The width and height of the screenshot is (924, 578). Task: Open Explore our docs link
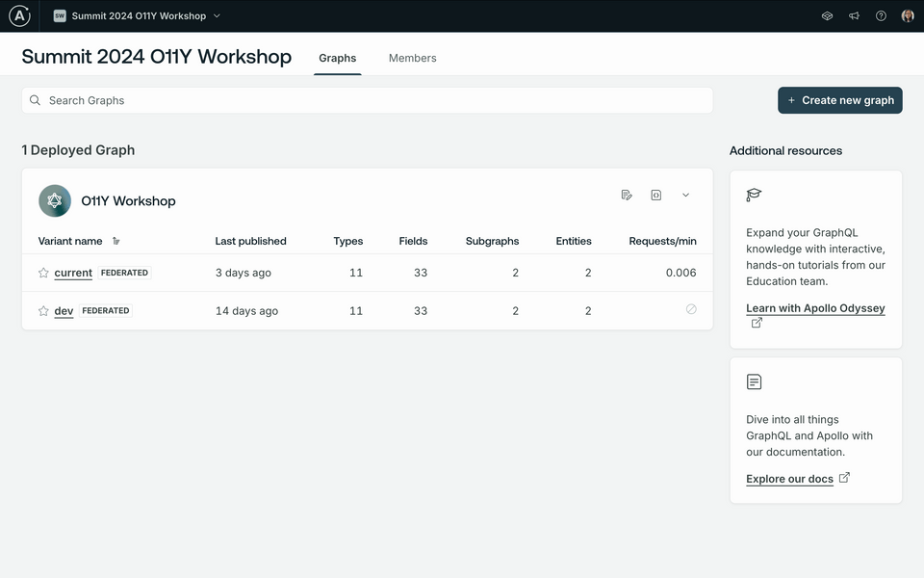coord(789,479)
